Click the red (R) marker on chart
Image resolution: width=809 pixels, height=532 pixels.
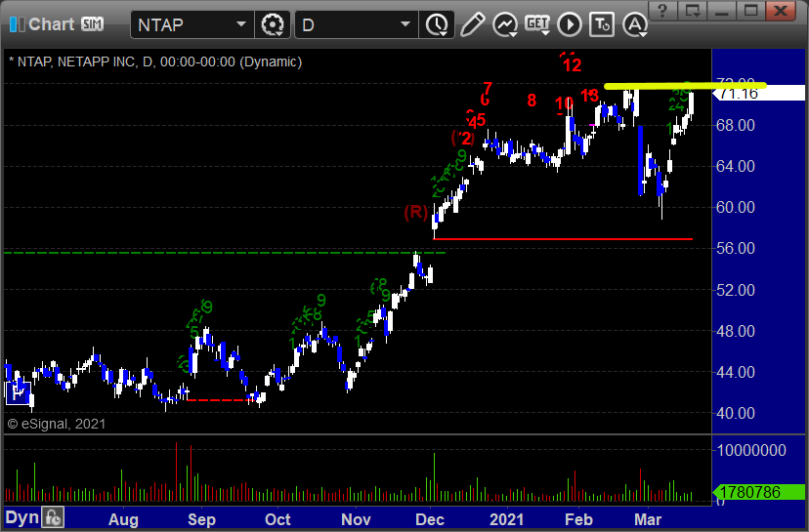(416, 212)
